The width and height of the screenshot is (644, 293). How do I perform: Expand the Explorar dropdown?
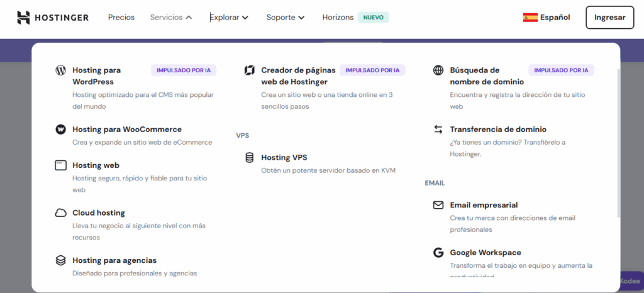pyautogui.click(x=229, y=18)
